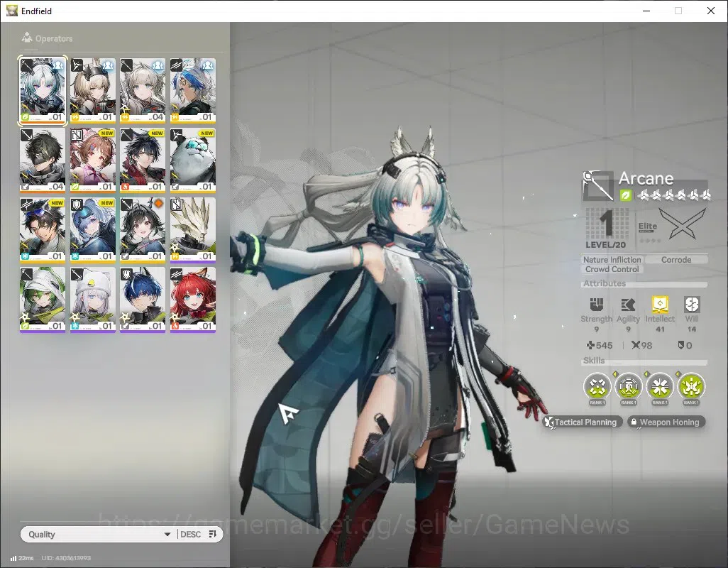Select the black-haired masked operator at level 04
This screenshot has width=728, height=568.
(43, 160)
